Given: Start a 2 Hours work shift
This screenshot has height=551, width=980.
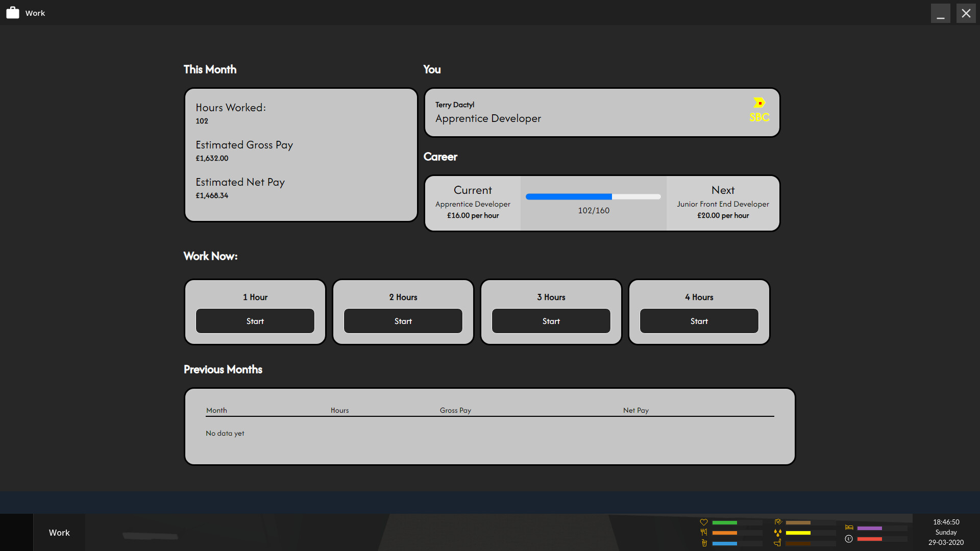Looking at the screenshot, I should click(x=403, y=321).
